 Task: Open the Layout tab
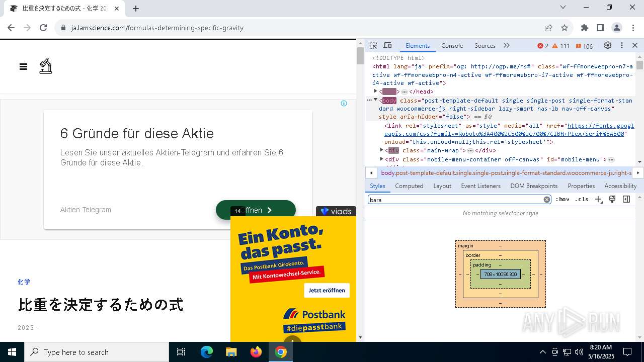point(442,186)
